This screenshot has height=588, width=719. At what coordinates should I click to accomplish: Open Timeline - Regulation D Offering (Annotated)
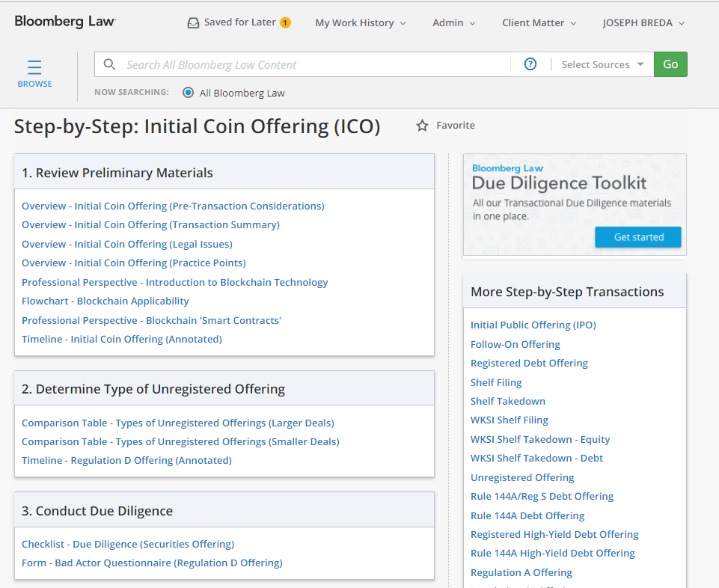click(126, 461)
